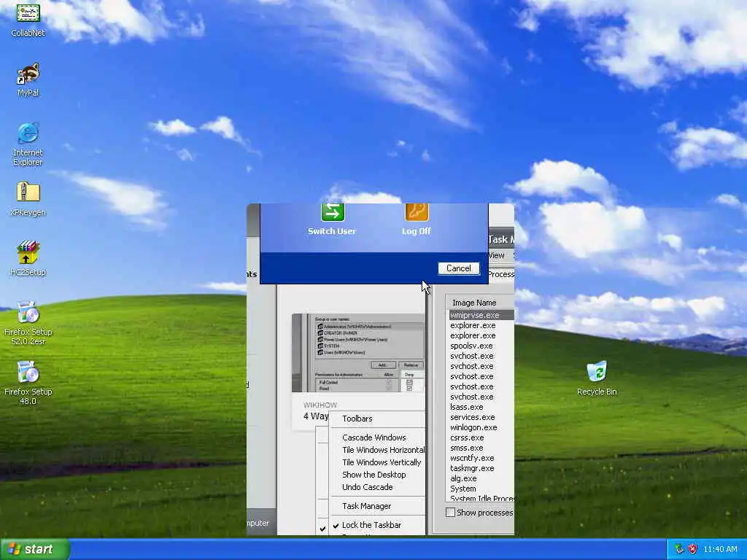The width and height of the screenshot is (747, 560).
Task: Tick the Show processes checkbox
Action: [450, 513]
